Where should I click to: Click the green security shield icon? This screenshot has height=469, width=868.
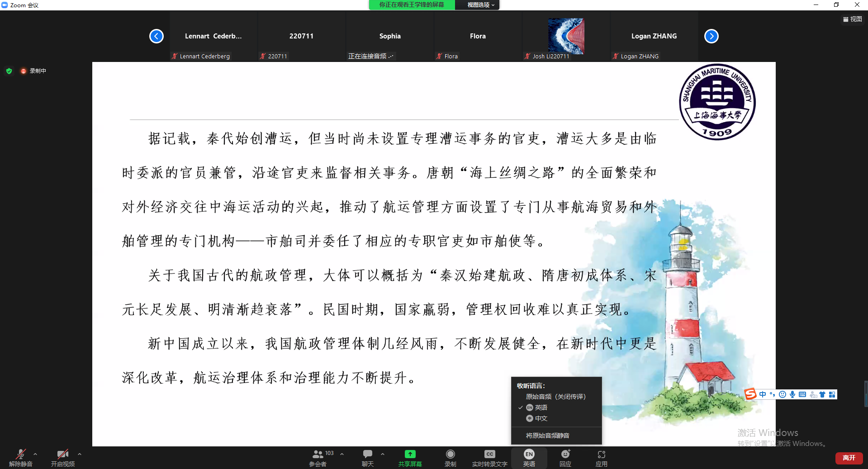[9, 71]
